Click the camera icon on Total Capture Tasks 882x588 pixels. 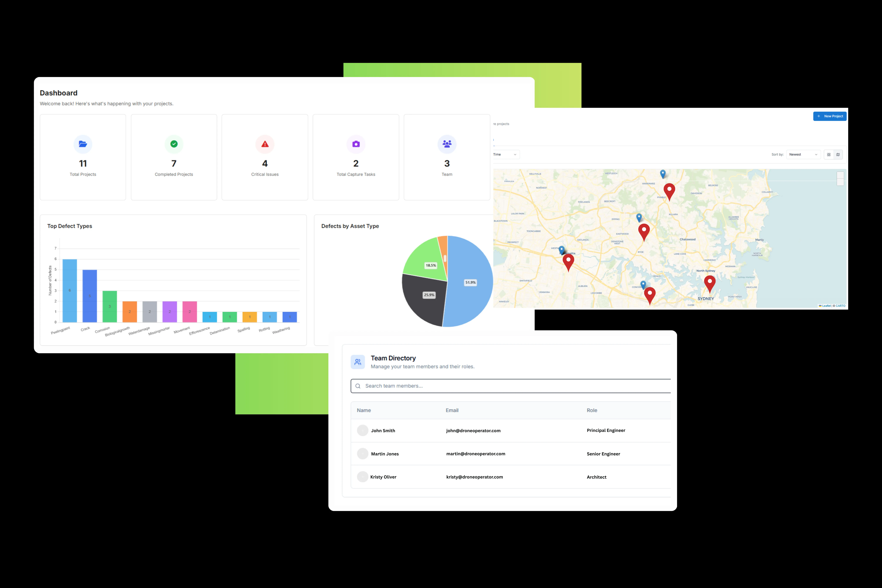click(x=355, y=144)
